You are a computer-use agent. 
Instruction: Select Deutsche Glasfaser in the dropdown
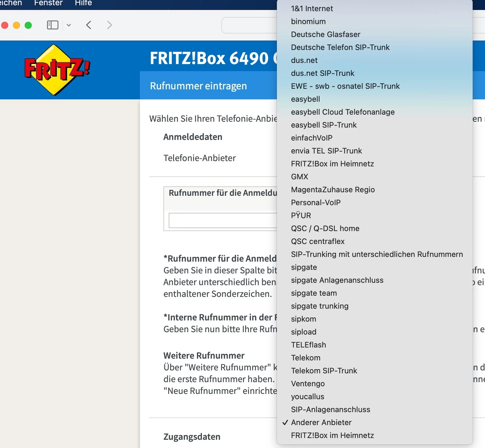(375, 34)
